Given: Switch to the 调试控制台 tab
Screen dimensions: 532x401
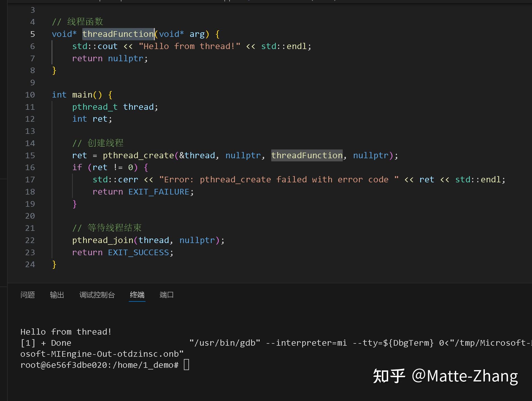Looking at the screenshot, I should [x=97, y=295].
